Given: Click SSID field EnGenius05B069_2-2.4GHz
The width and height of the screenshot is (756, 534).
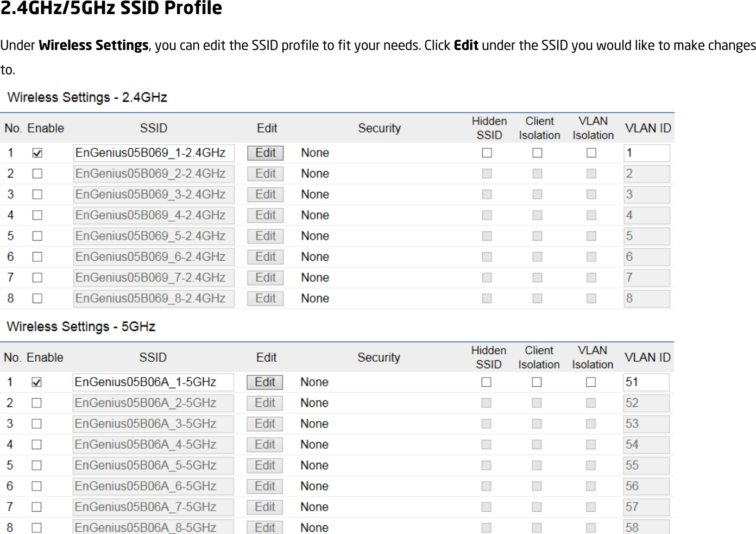Looking at the screenshot, I should point(154,174).
